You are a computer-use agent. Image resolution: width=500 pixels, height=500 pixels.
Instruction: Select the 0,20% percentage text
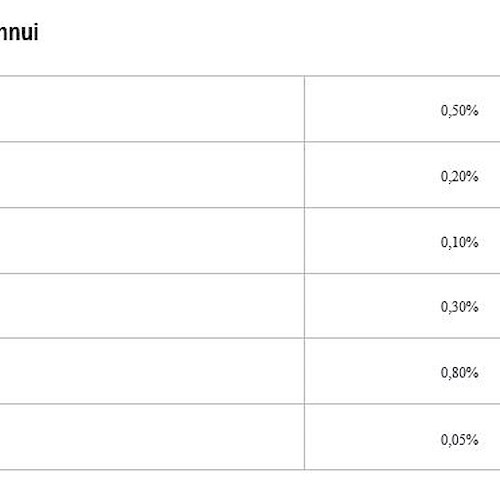pos(459,176)
